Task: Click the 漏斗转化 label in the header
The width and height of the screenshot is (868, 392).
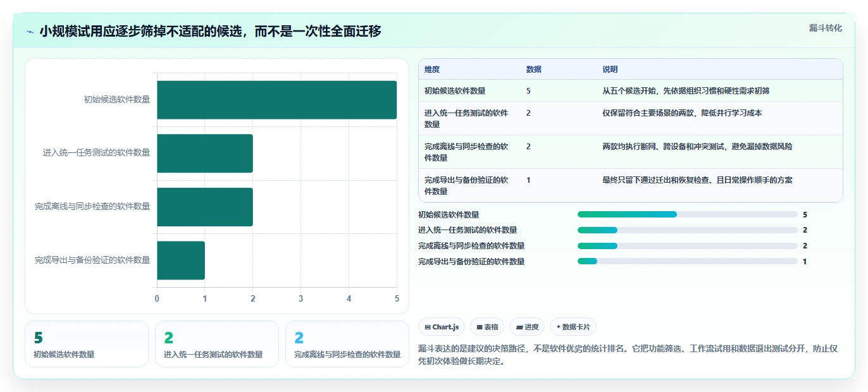Action: (x=825, y=28)
